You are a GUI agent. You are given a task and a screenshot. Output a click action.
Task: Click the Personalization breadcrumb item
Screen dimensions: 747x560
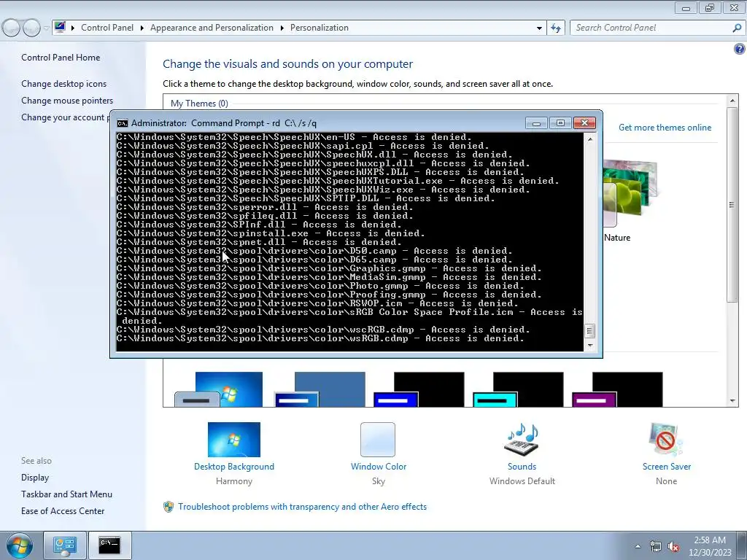[x=320, y=28]
